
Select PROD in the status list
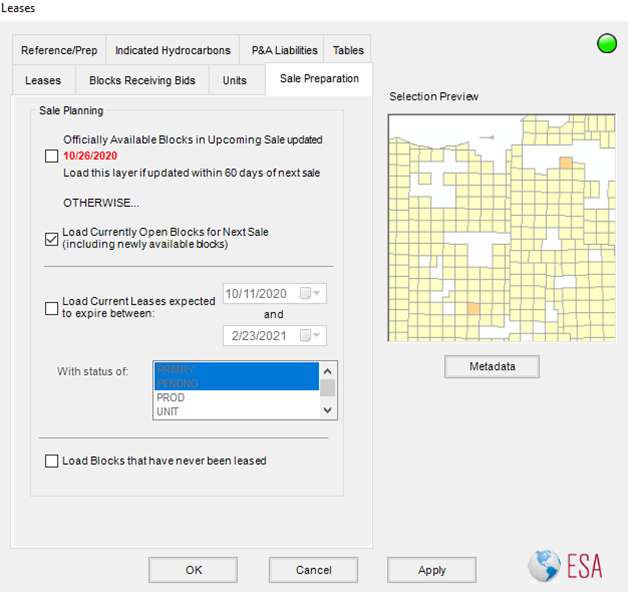tap(170, 398)
